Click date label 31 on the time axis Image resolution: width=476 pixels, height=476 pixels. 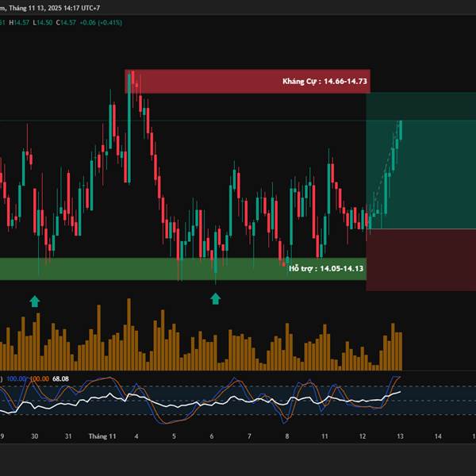pos(68,436)
